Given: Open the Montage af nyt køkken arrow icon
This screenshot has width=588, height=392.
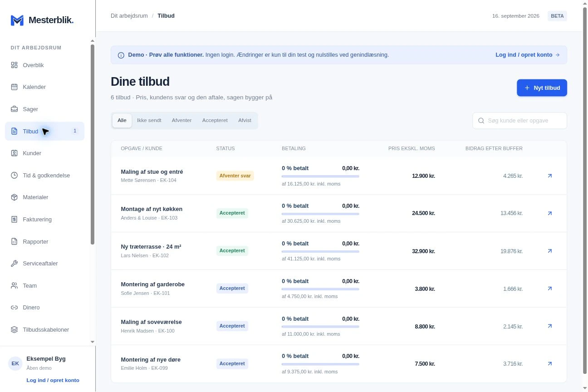Looking at the screenshot, I should 550,213.
